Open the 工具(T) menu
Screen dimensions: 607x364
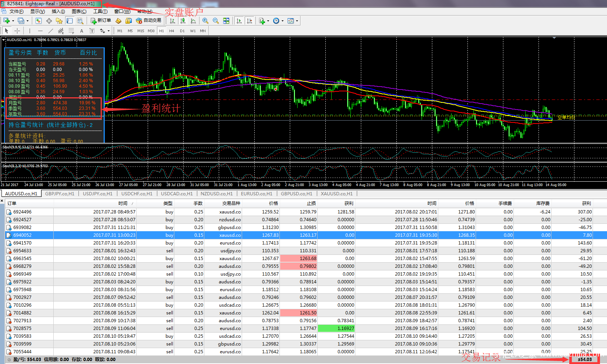point(100,11)
